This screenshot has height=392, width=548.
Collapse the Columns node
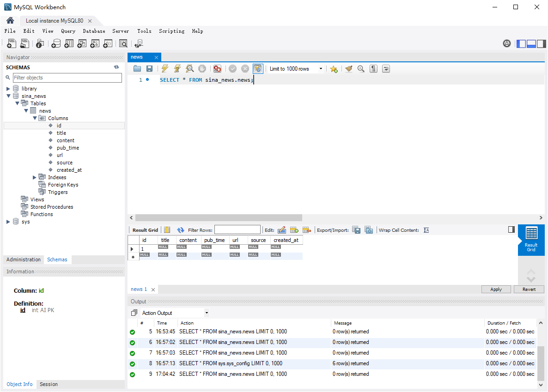[x=35, y=118]
